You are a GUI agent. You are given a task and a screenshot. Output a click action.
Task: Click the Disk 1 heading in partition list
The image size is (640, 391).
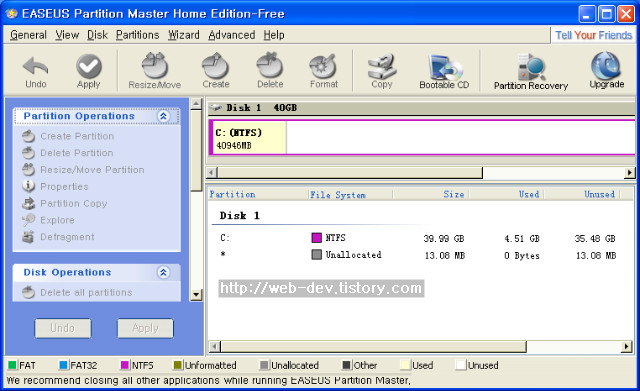(240, 215)
